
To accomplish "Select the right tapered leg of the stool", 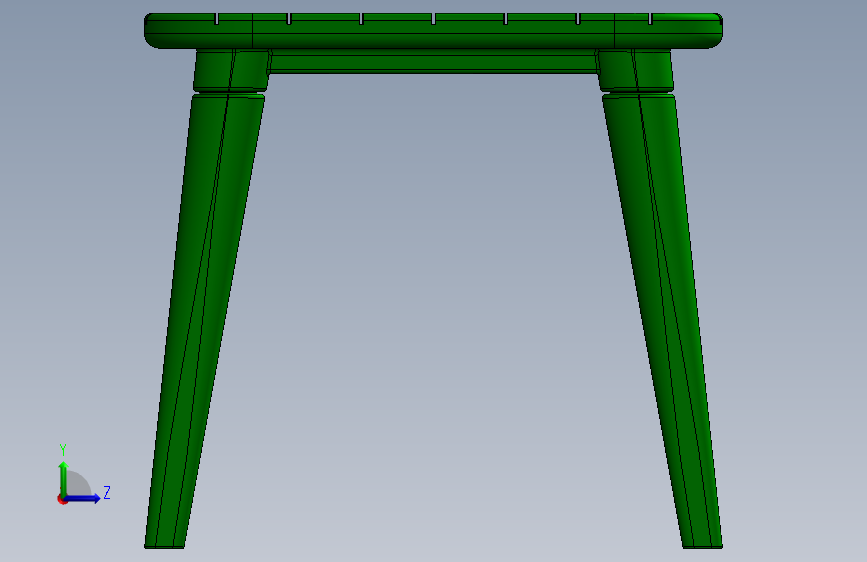I will coord(662,321).
